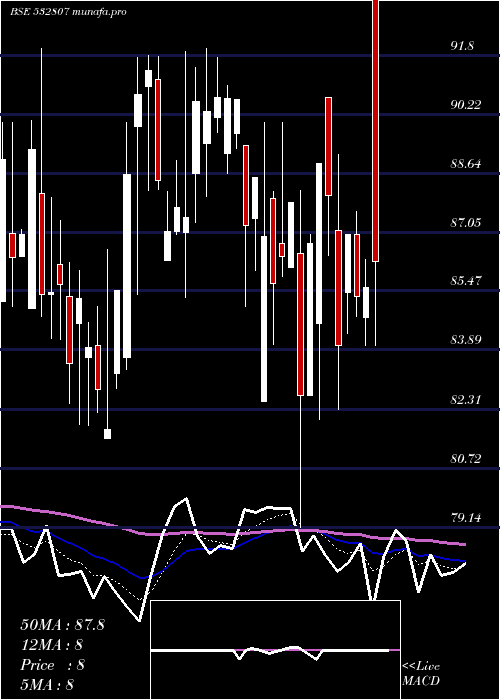Click the 5MA : 8 legend text

click(x=47, y=684)
